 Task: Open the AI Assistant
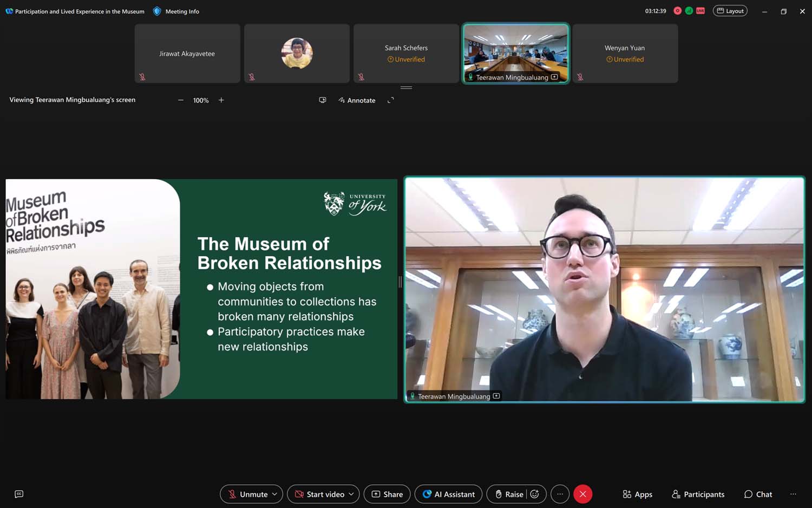[x=448, y=494]
